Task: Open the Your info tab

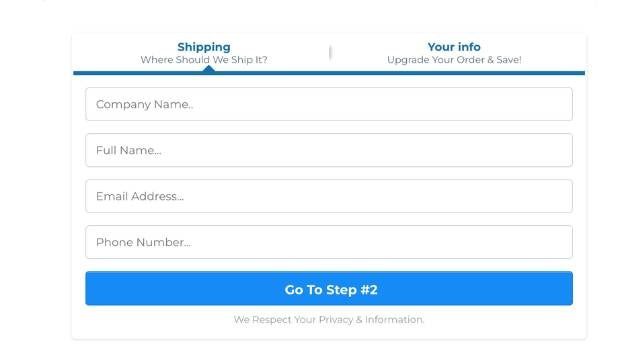Action: [x=454, y=47]
